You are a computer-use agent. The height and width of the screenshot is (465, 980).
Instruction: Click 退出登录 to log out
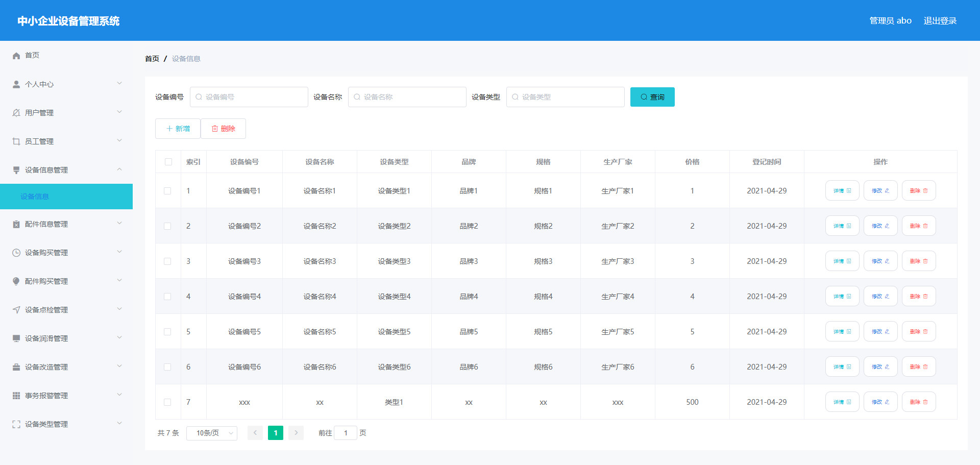(x=940, y=21)
